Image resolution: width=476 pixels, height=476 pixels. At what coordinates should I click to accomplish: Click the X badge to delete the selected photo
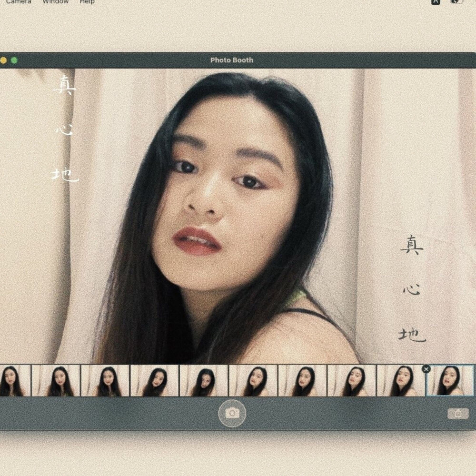click(426, 368)
